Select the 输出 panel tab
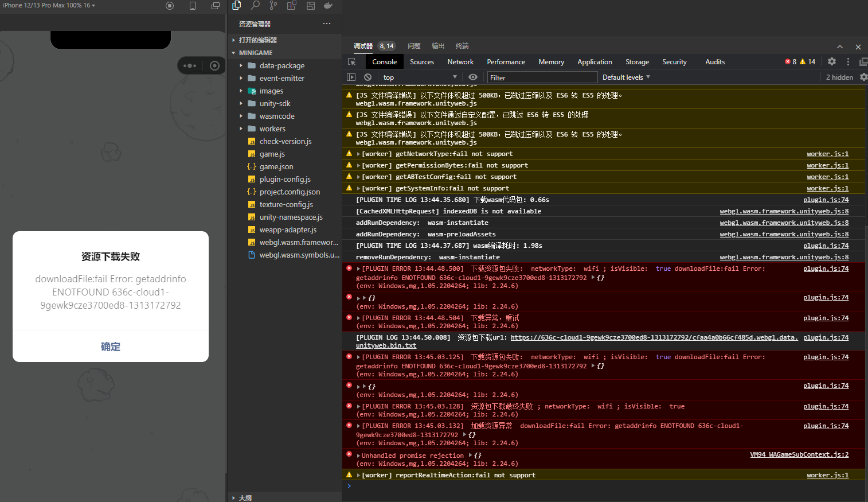This screenshot has width=868, height=502. (x=438, y=46)
